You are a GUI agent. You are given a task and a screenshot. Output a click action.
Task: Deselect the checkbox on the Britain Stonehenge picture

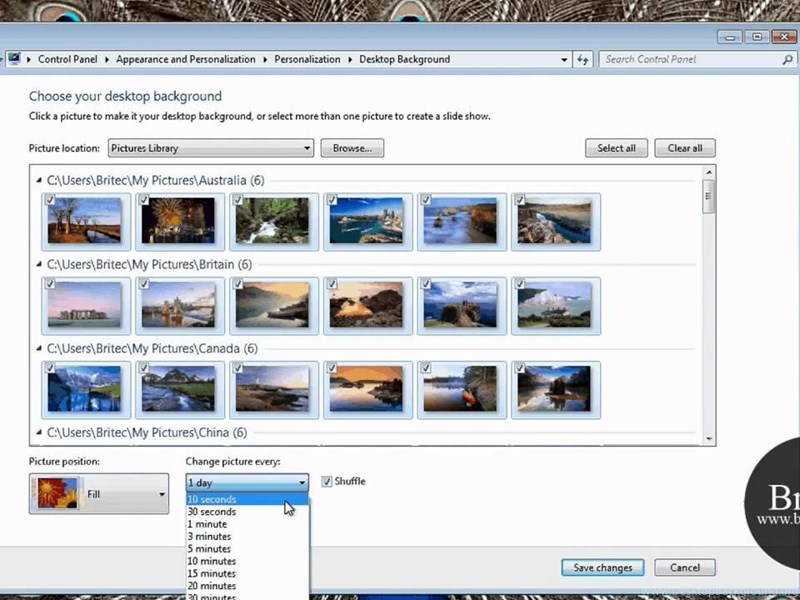click(x=50, y=284)
